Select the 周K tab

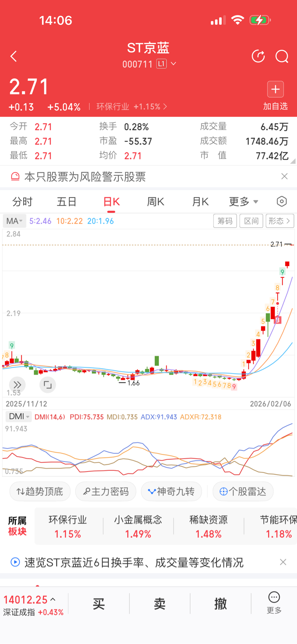click(x=155, y=202)
